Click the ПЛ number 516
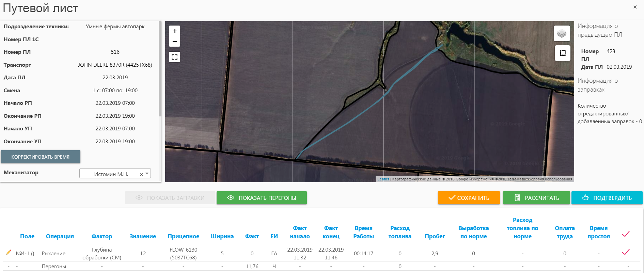644x273 pixels. [x=115, y=52]
